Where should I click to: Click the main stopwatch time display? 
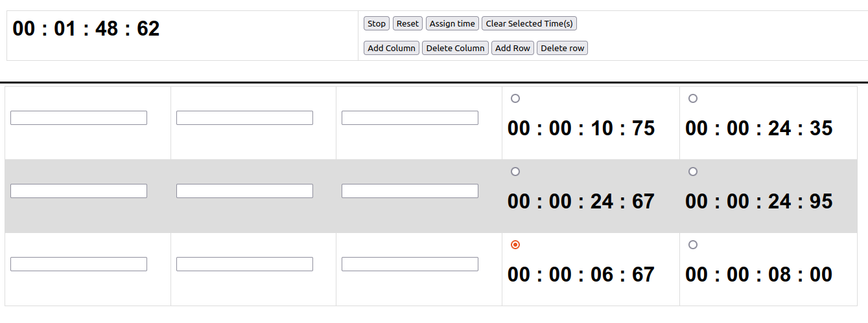point(86,28)
